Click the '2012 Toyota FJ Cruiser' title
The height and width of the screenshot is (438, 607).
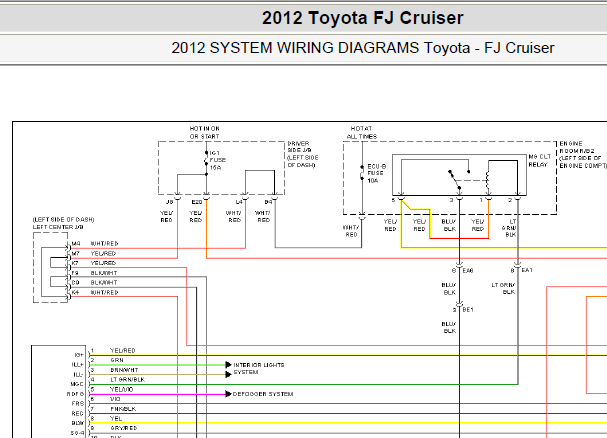(x=362, y=18)
